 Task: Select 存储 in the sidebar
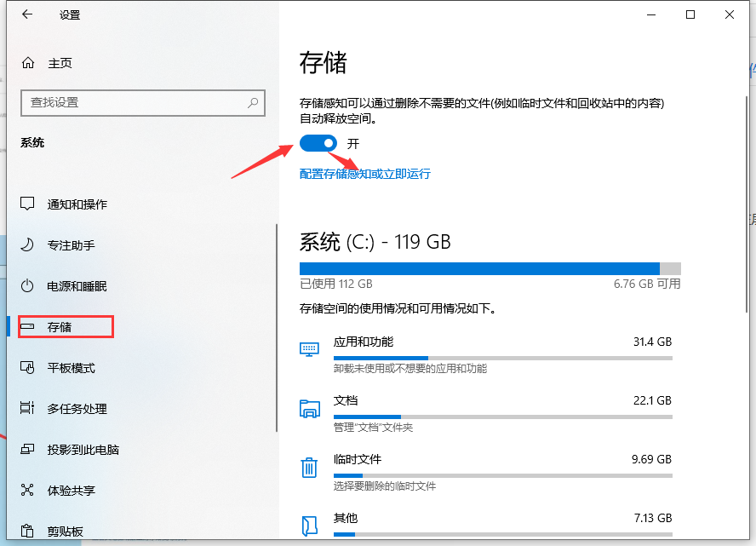60,327
